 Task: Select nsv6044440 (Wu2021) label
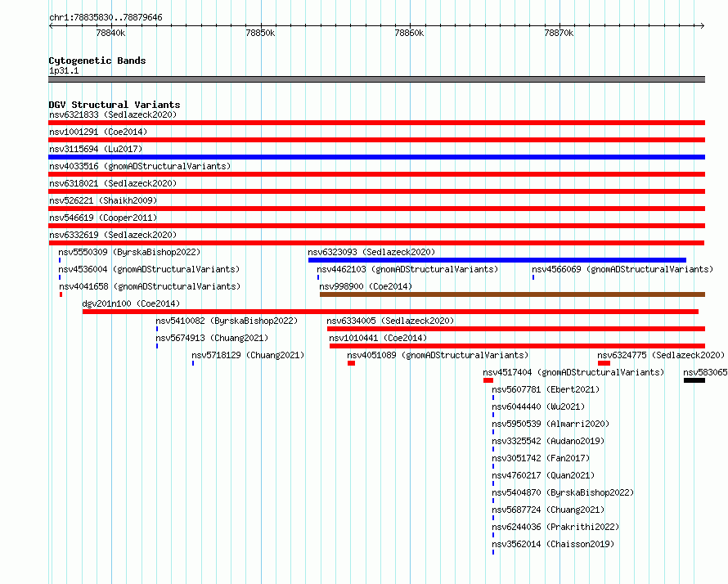pos(538,407)
